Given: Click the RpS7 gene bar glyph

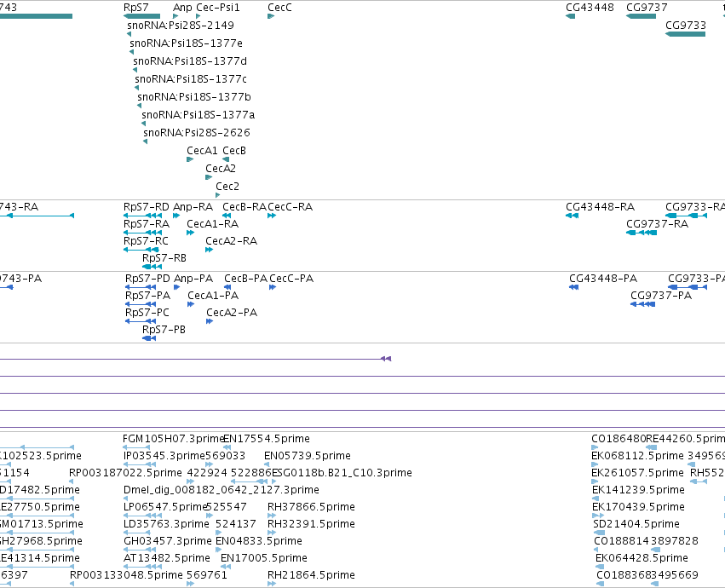Looking at the screenshot, I should [142, 16].
